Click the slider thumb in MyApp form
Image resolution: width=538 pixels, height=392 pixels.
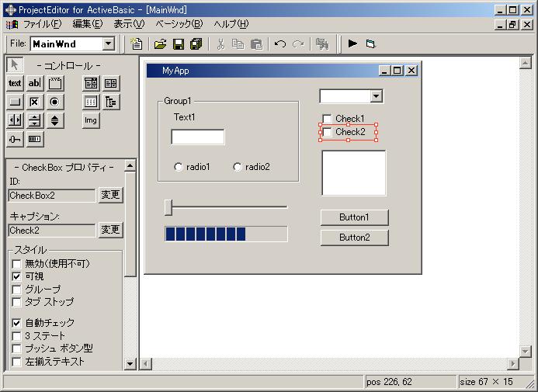168,206
